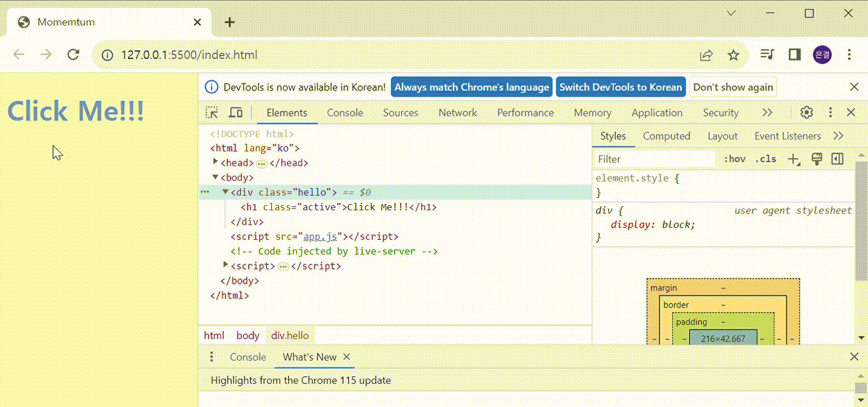Click the address bar URL
This screenshot has height=407, width=868.
tap(189, 55)
